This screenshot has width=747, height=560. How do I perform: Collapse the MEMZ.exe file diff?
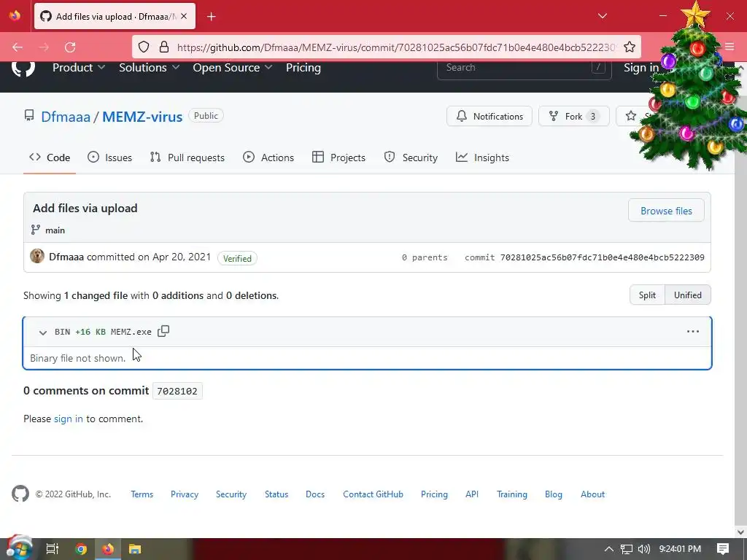(43, 332)
